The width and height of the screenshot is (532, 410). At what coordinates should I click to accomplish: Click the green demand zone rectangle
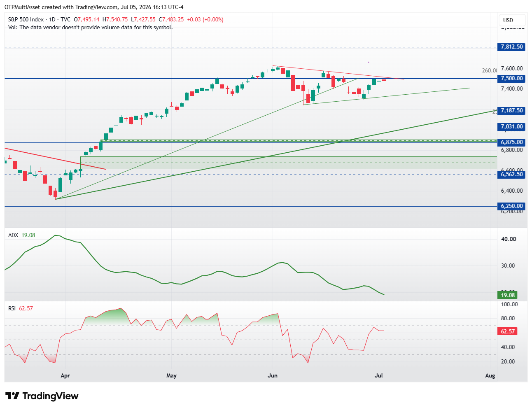(288, 163)
